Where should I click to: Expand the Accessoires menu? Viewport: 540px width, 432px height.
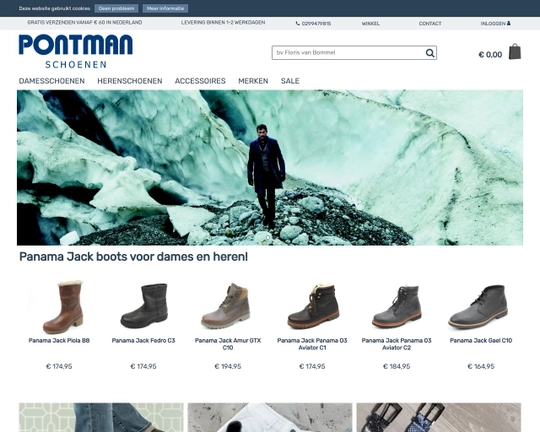click(200, 81)
